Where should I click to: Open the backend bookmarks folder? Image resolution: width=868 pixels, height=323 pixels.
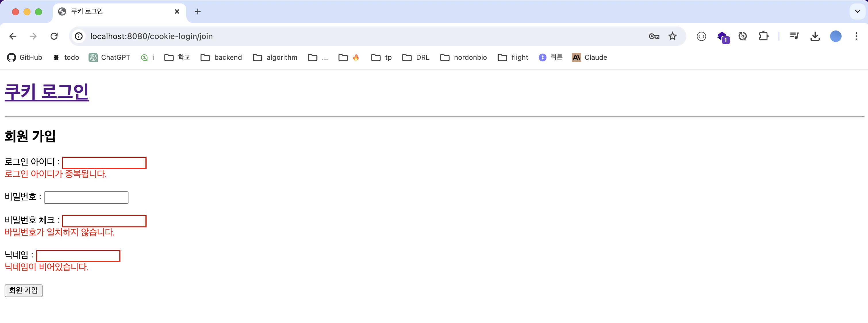point(221,57)
